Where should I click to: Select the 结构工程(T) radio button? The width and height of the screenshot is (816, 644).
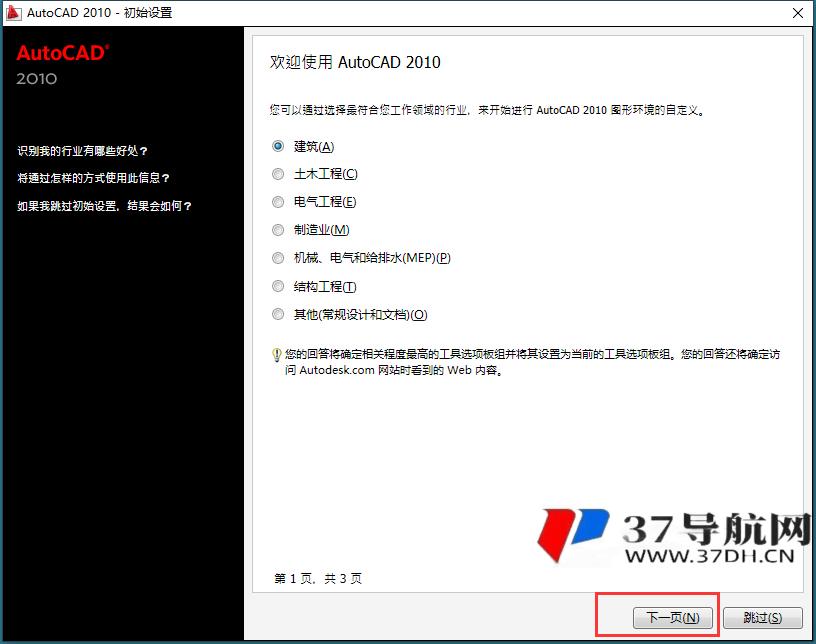click(x=278, y=286)
